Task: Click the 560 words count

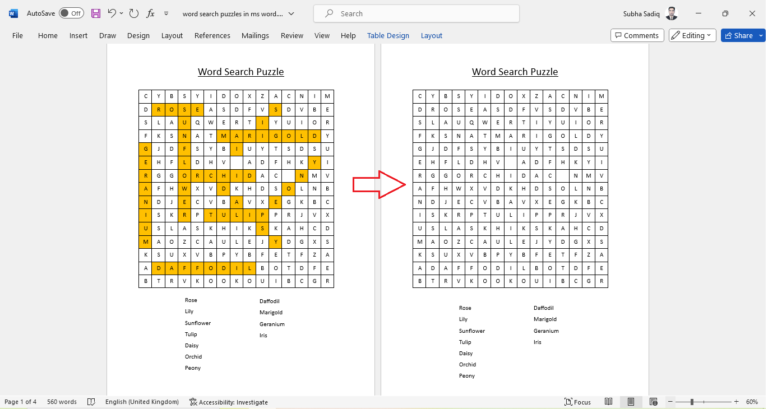Action: coord(62,402)
